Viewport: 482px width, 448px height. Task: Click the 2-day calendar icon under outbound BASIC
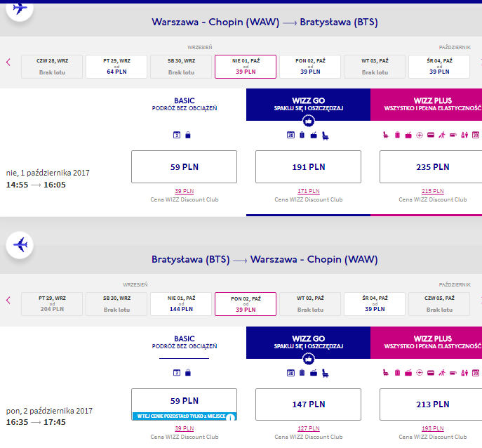pos(177,135)
